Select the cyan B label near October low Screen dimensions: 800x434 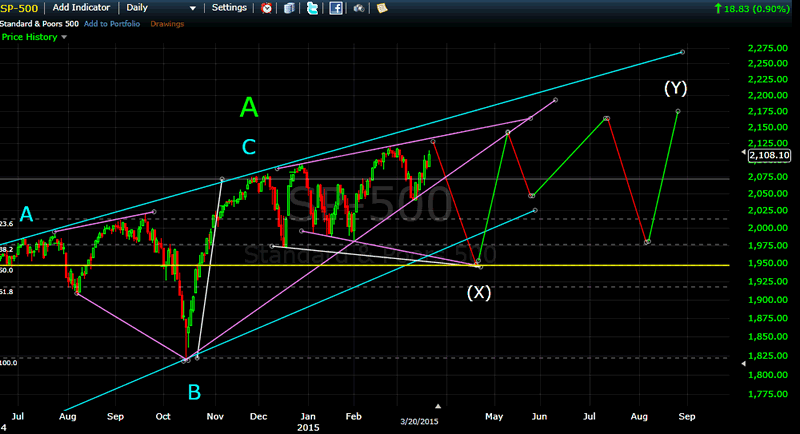194,390
